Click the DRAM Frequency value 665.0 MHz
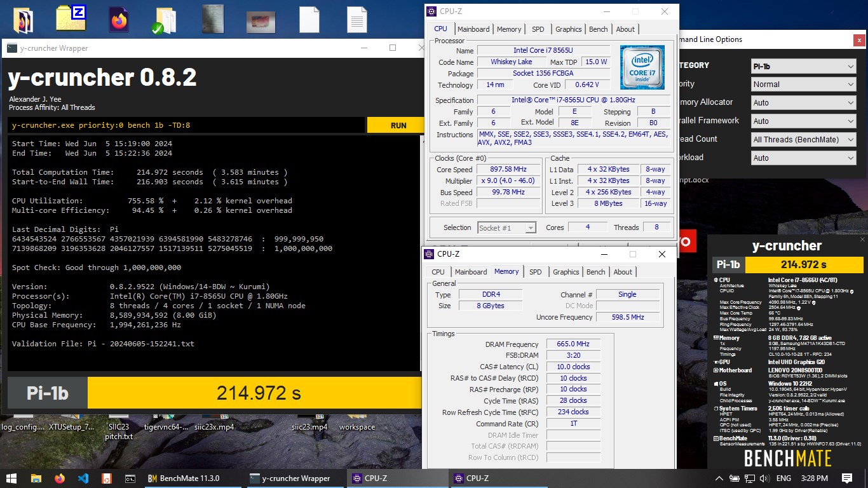This screenshot has height=488, width=868. (573, 344)
